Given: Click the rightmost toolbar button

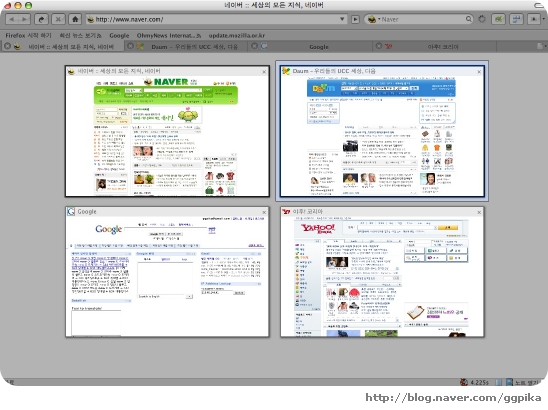Looking at the screenshot, I should (533, 19).
